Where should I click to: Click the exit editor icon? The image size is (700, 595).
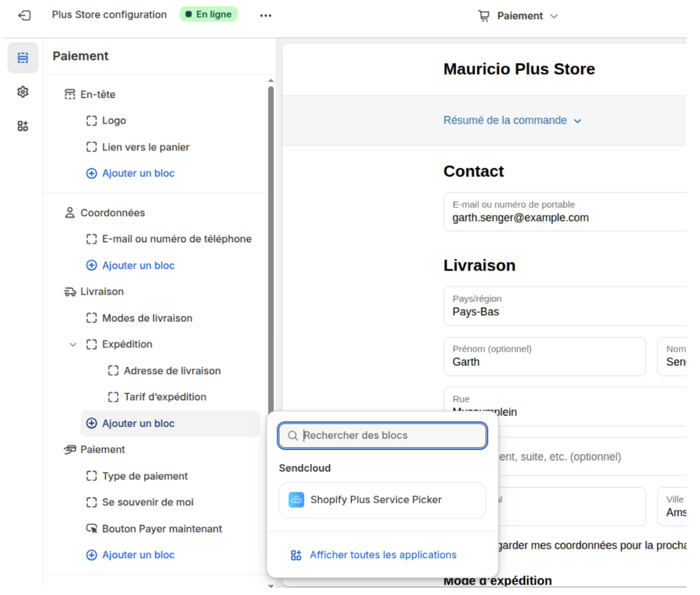(x=24, y=15)
